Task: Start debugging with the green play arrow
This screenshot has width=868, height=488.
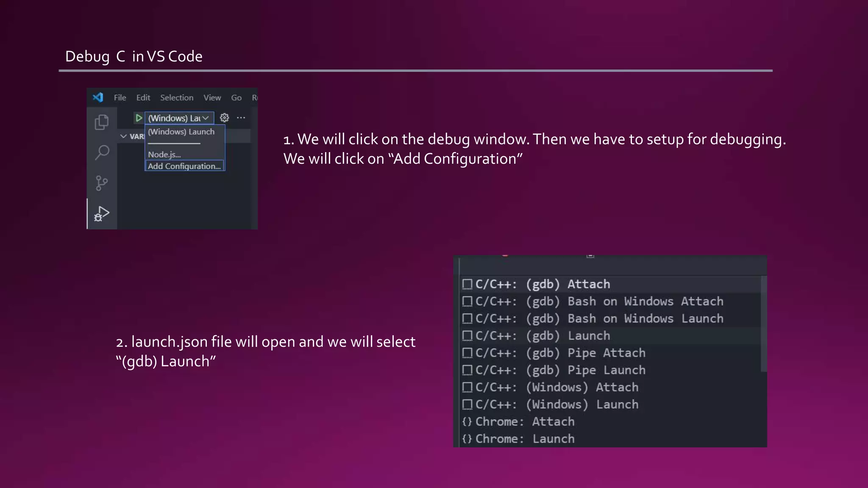Action: (139, 118)
